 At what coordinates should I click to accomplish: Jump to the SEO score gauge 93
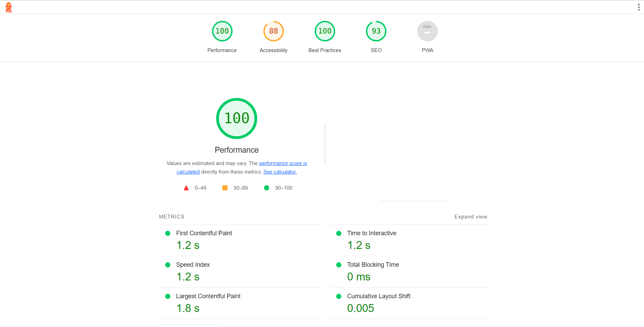(x=376, y=31)
